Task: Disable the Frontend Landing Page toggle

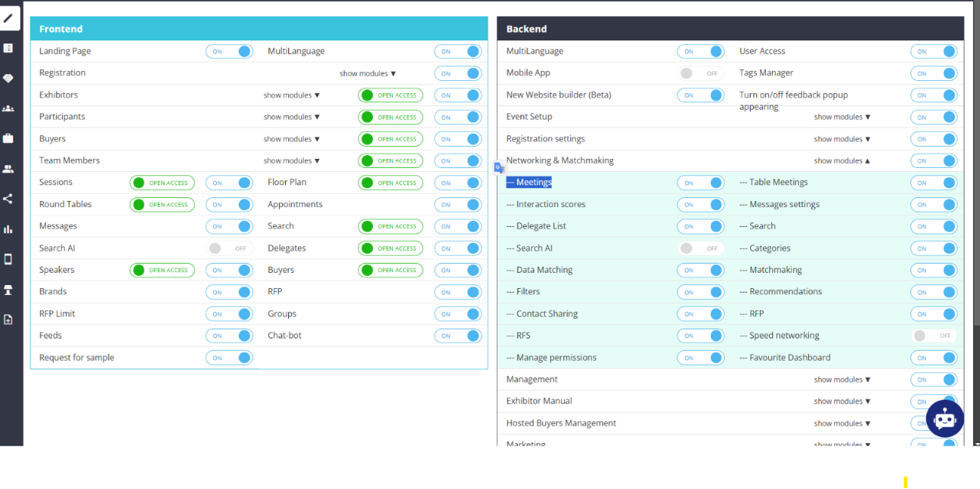Action: point(229,51)
